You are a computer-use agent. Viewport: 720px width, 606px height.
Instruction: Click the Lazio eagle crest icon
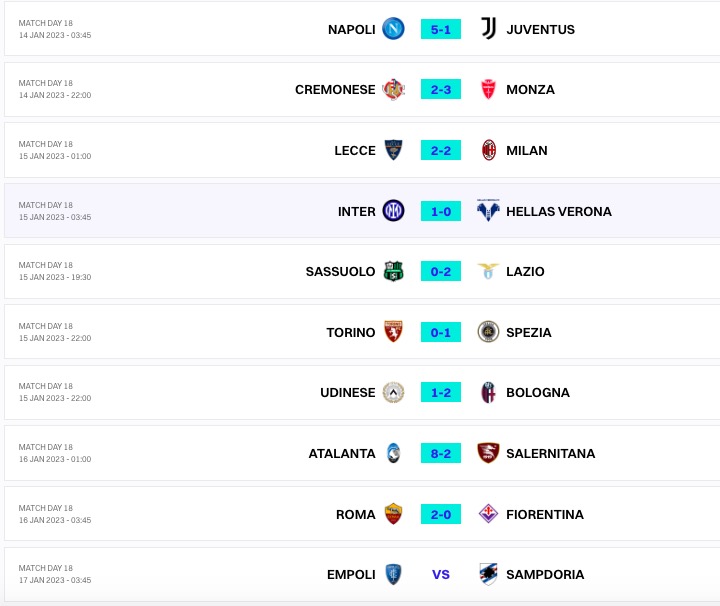(488, 271)
